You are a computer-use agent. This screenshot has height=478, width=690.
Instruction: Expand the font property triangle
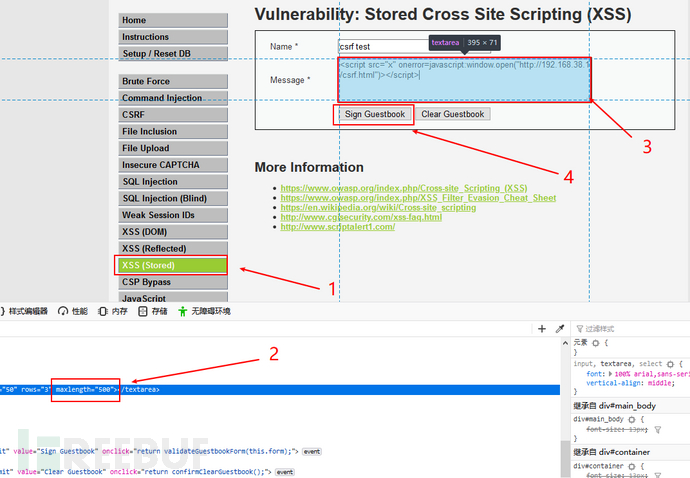tap(610, 374)
